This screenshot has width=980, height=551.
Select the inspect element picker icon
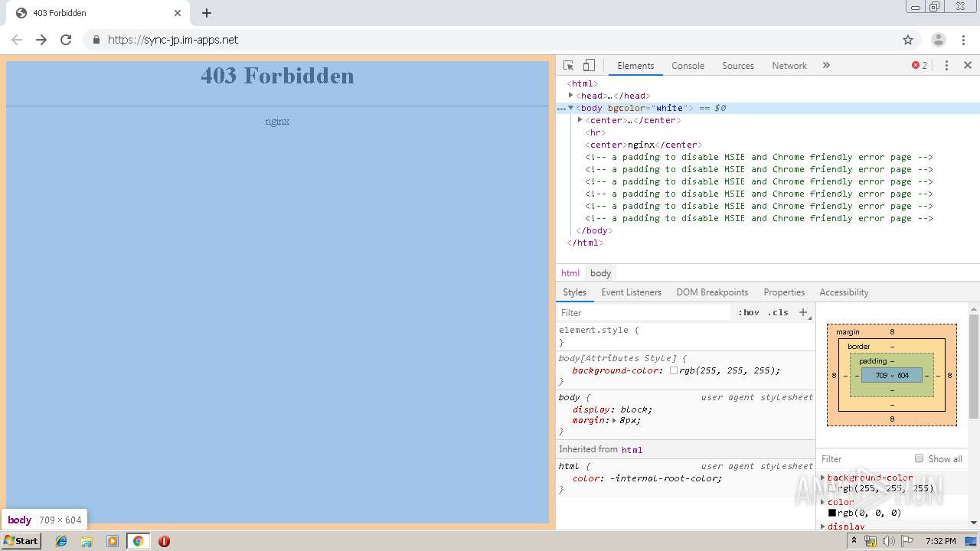tap(568, 66)
